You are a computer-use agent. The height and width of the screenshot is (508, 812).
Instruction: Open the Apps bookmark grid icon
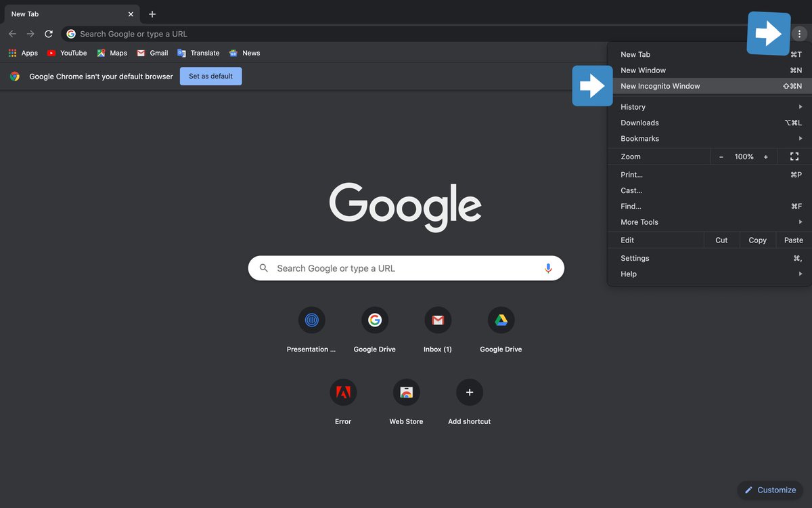[12, 53]
